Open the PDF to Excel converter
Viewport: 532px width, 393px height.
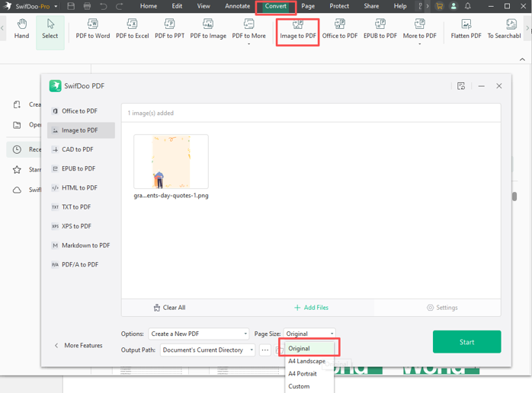coord(132,29)
